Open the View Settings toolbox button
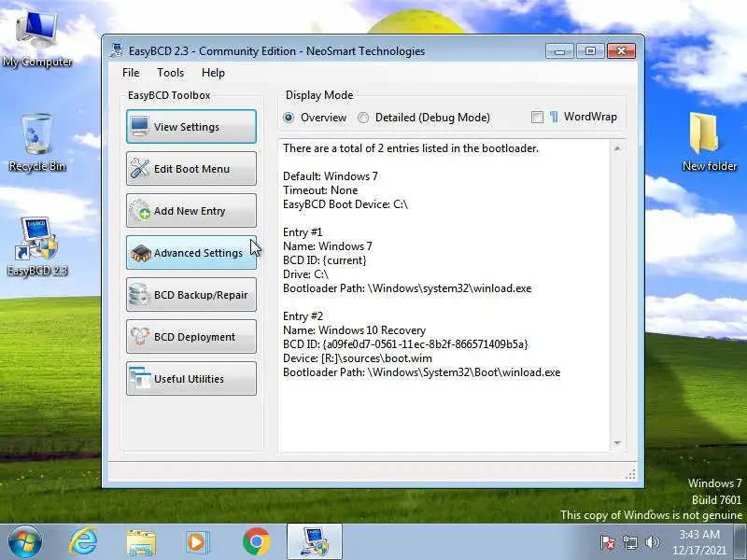This screenshot has height=560, width=747. pos(191,127)
